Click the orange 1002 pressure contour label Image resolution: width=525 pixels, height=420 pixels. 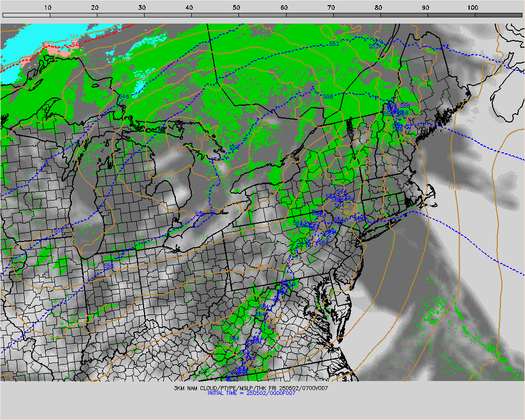202,138
